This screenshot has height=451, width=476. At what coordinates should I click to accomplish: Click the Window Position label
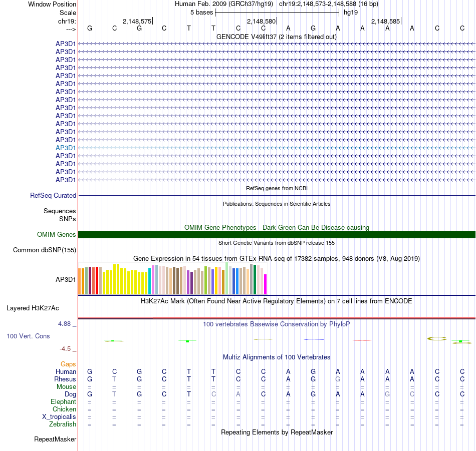point(52,4)
